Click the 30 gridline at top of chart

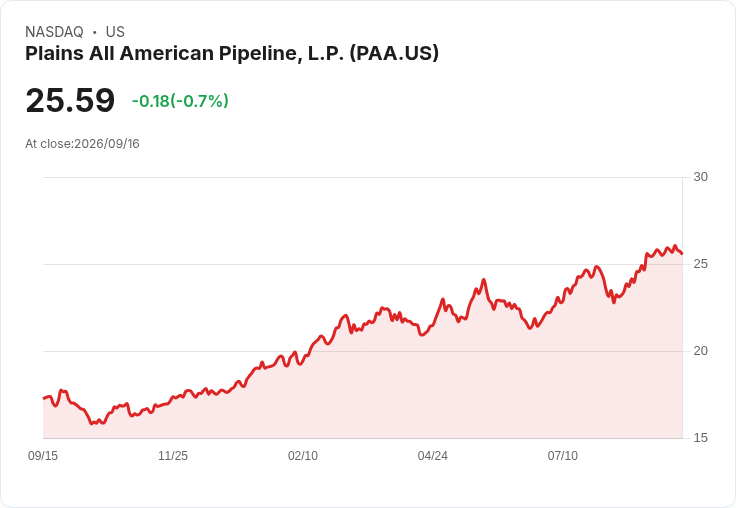click(362, 177)
